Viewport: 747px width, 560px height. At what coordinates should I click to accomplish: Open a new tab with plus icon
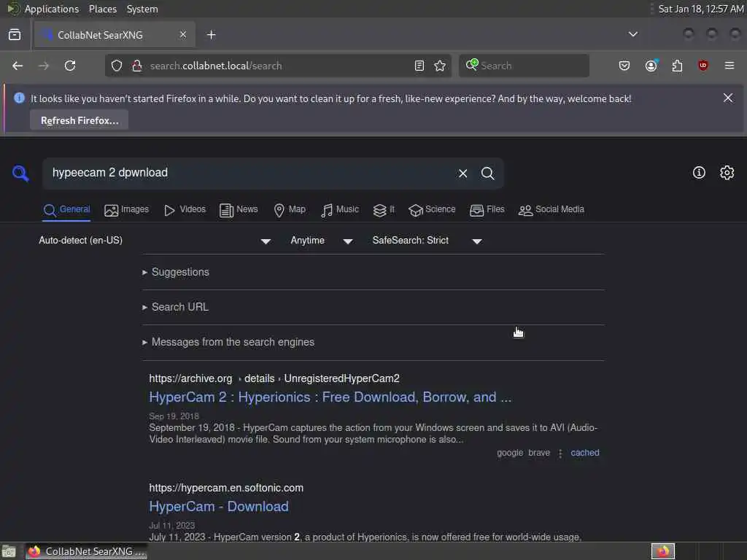point(212,35)
